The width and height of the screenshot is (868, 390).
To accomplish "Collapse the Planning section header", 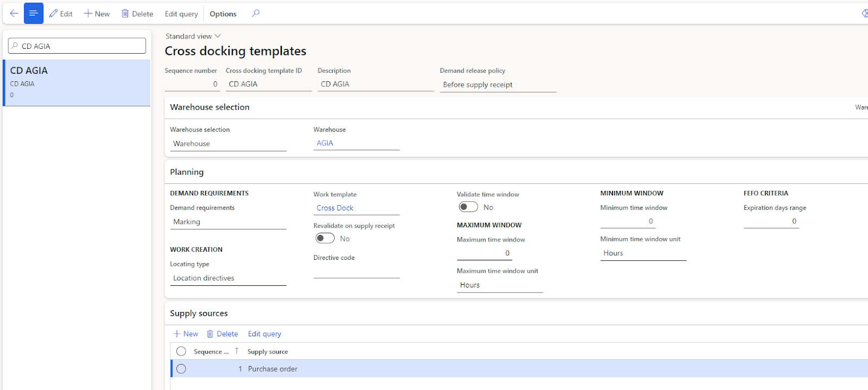I will [x=187, y=172].
